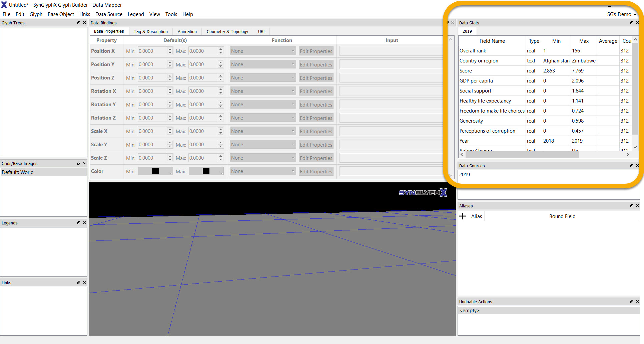
Task: Open the Rotation Y function dropdown
Action: click(263, 105)
